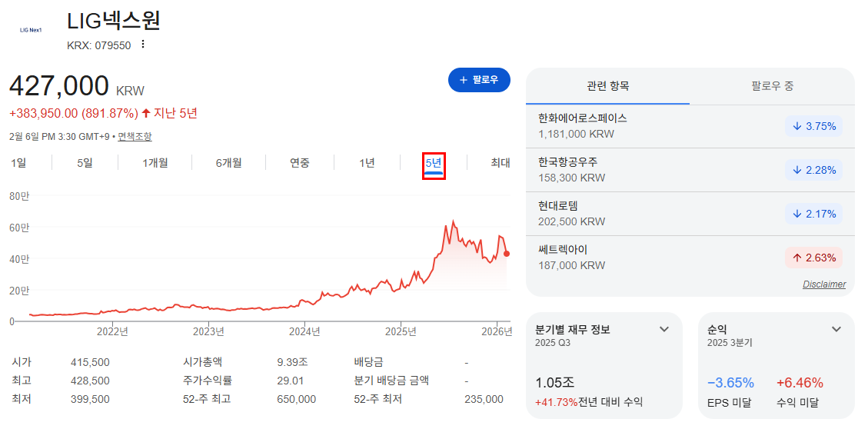The height and width of the screenshot is (429, 868).
Task: Open the 한국항공우주 related stock row
Action: (x=690, y=170)
